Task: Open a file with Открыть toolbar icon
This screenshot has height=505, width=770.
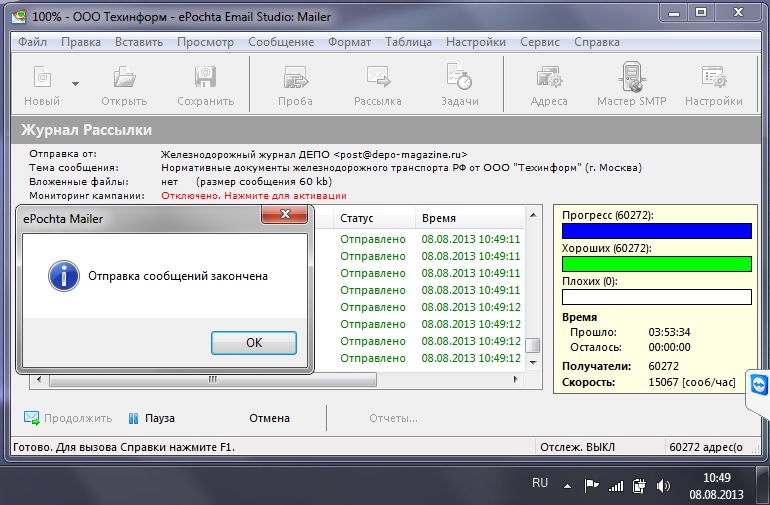Action: (124, 77)
